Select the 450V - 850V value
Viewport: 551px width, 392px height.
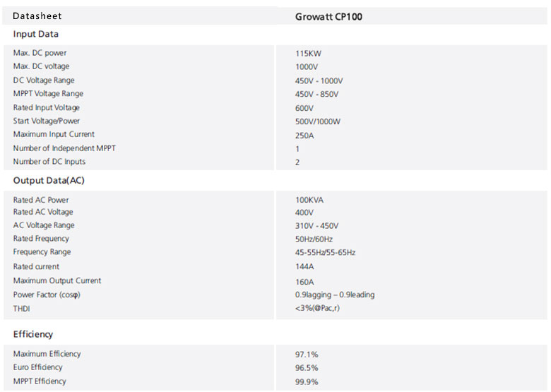[x=316, y=95]
